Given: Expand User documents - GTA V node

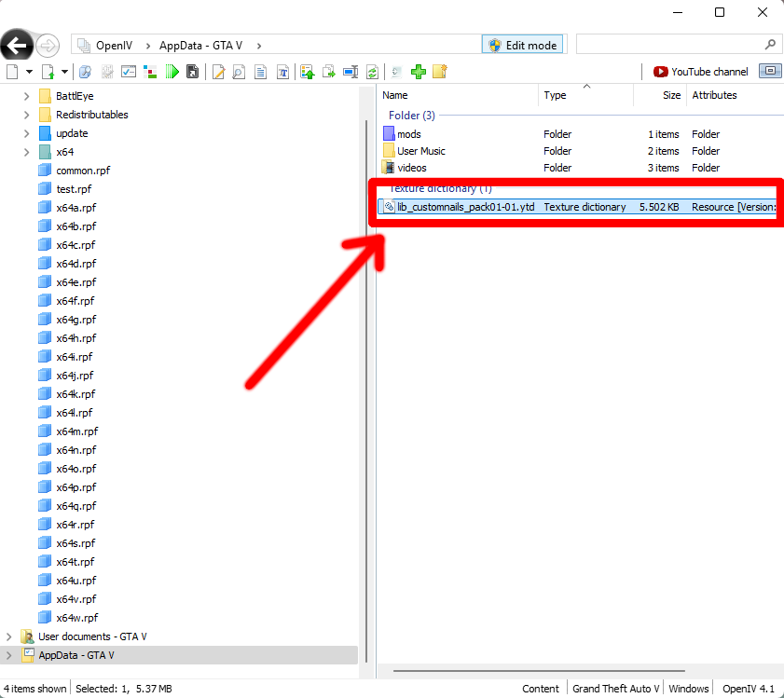Looking at the screenshot, I should pos(8,636).
